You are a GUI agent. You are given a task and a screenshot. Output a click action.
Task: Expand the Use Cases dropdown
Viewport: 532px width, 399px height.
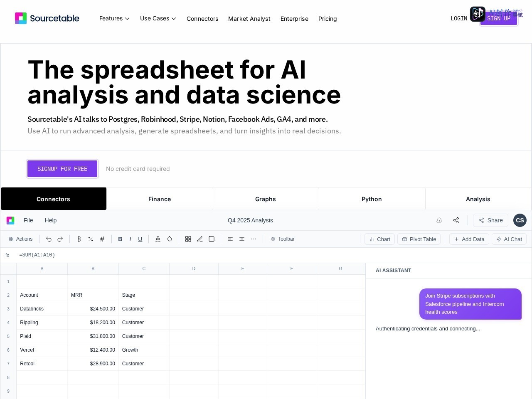tap(158, 18)
